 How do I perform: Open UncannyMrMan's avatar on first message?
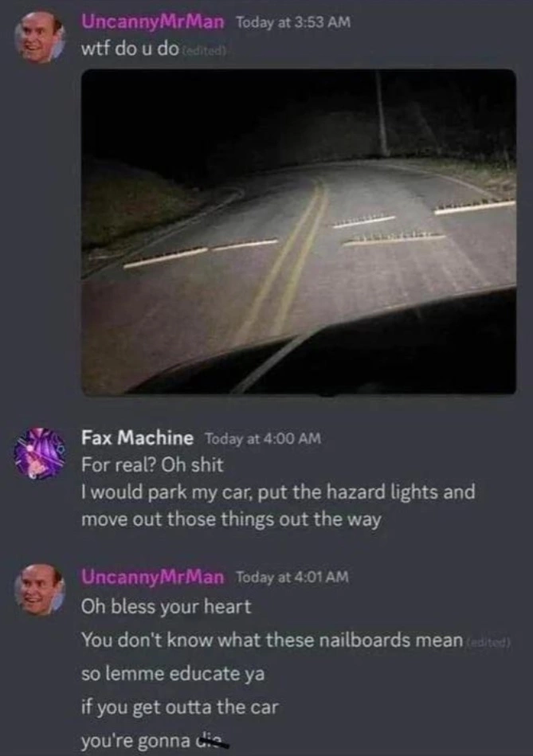tap(40, 37)
